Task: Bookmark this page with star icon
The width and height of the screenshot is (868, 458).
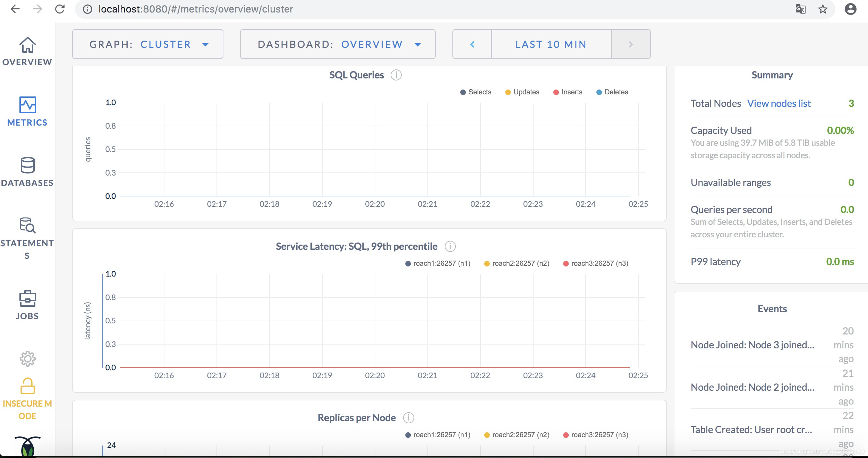Action: click(823, 9)
